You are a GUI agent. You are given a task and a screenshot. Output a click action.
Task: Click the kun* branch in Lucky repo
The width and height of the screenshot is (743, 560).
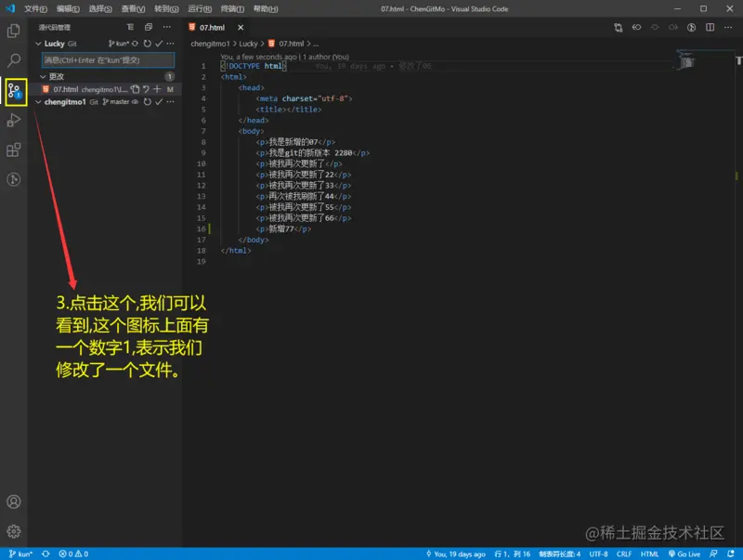(119, 44)
